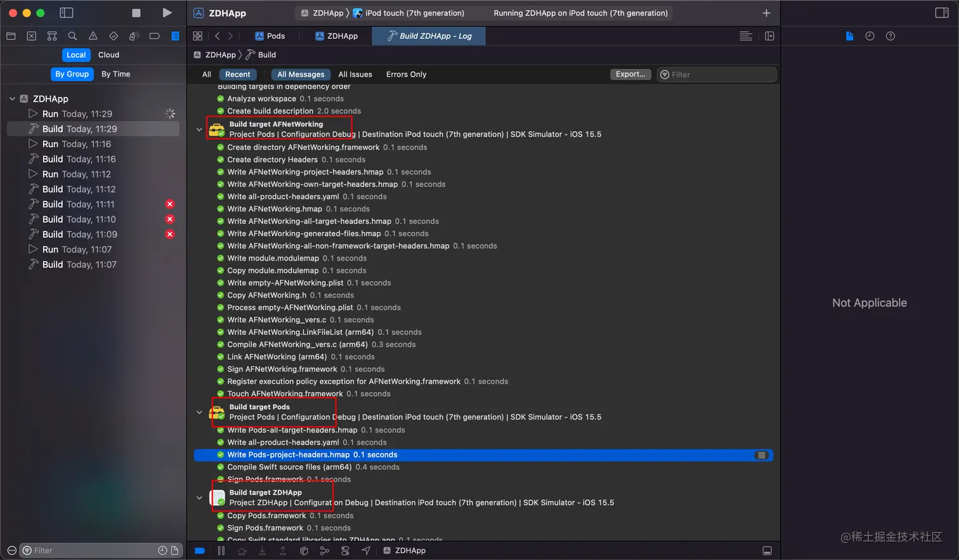Expand transcript for Write Pods-project-headers.hmap
The height and width of the screenshot is (560, 959).
[762, 455]
